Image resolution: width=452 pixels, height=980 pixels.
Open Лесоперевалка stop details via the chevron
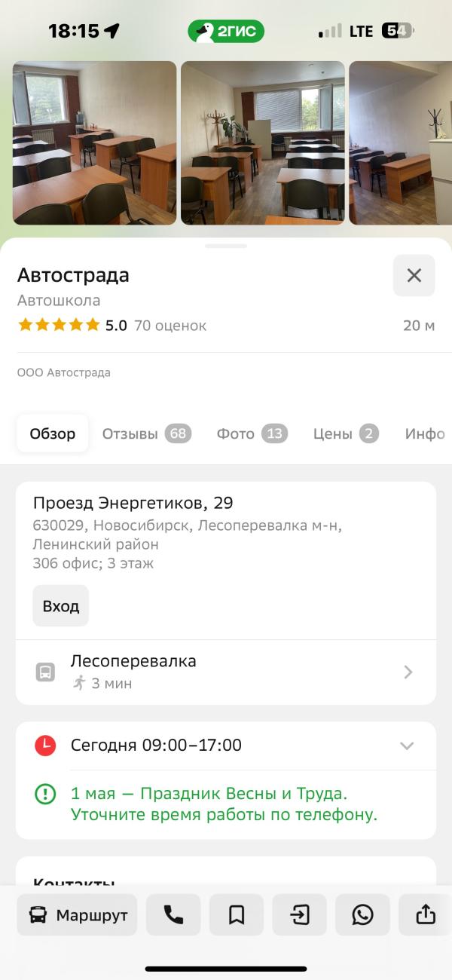point(407,671)
